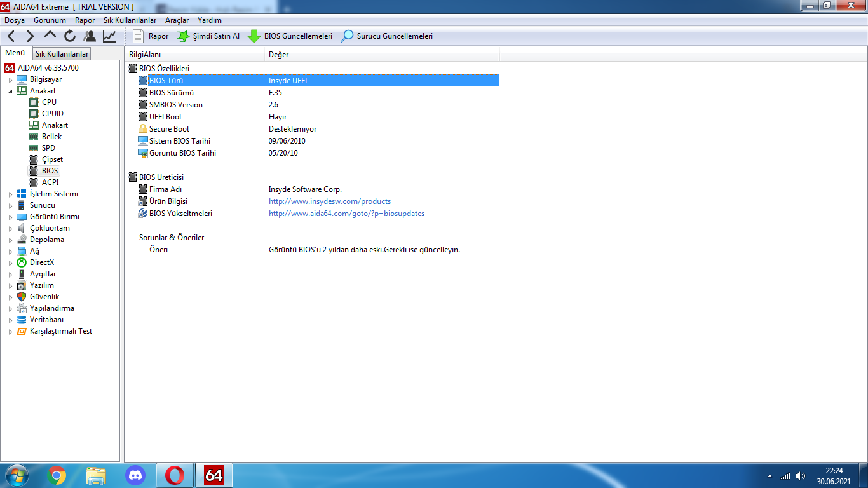Select the Secure Boot row
Image resolution: width=868 pixels, height=488 pixels.
click(x=318, y=129)
